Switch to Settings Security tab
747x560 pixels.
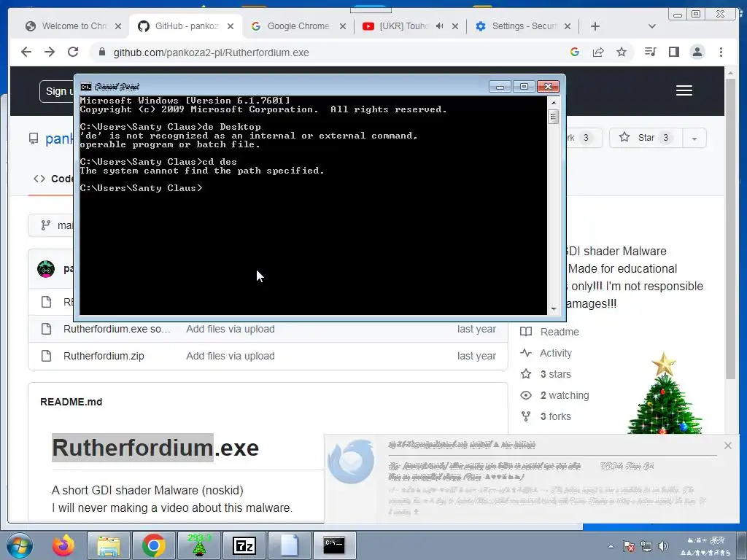pos(524,26)
